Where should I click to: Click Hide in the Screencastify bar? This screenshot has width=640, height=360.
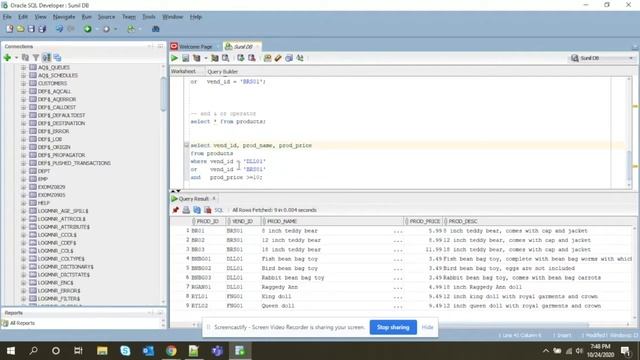tap(427, 327)
